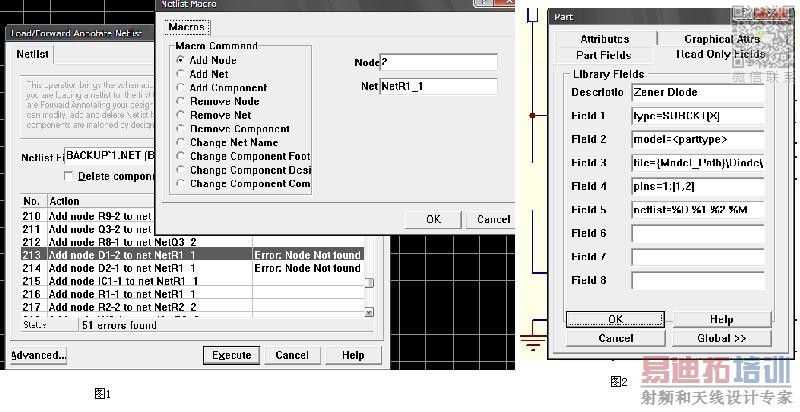The width and height of the screenshot is (800, 412).
Task: Select Remove Component radio option
Action: [180, 129]
